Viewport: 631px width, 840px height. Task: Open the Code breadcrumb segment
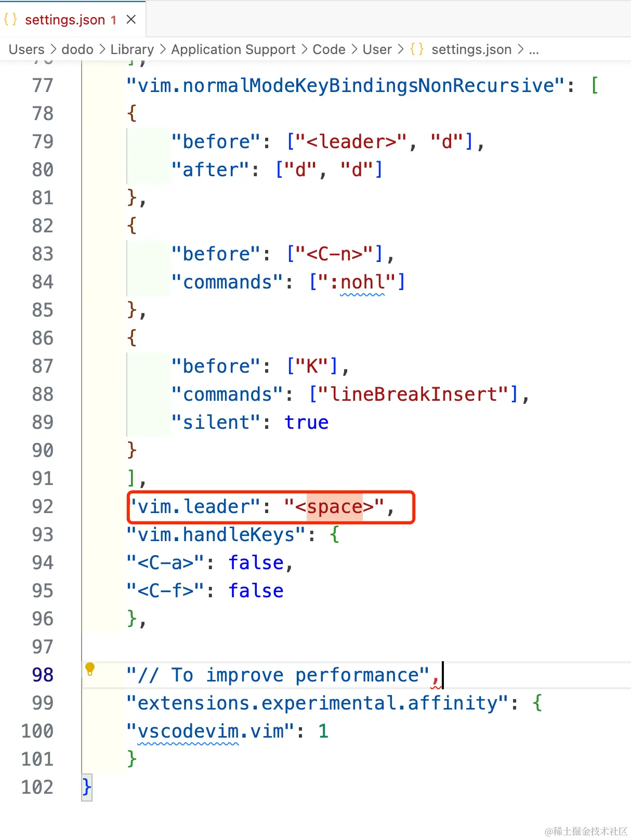329,49
